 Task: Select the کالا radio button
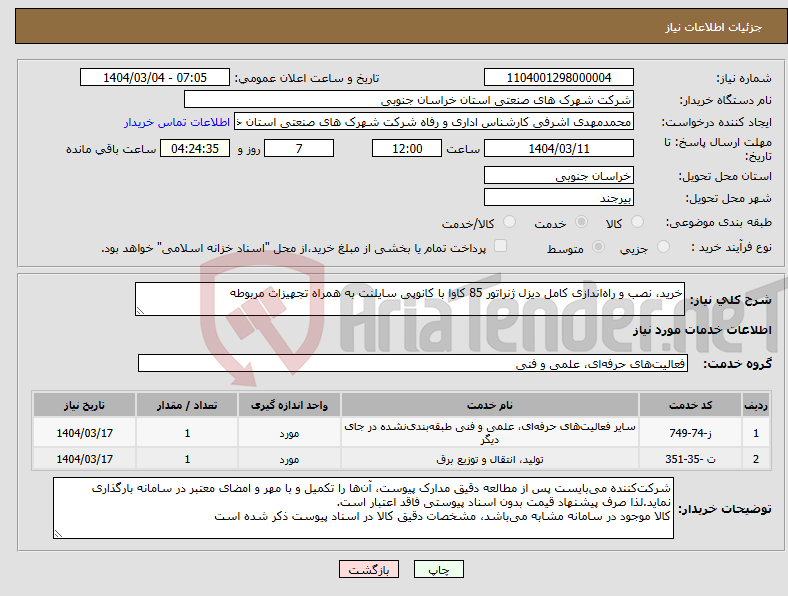pyautogui.click(x=637, y=222)
